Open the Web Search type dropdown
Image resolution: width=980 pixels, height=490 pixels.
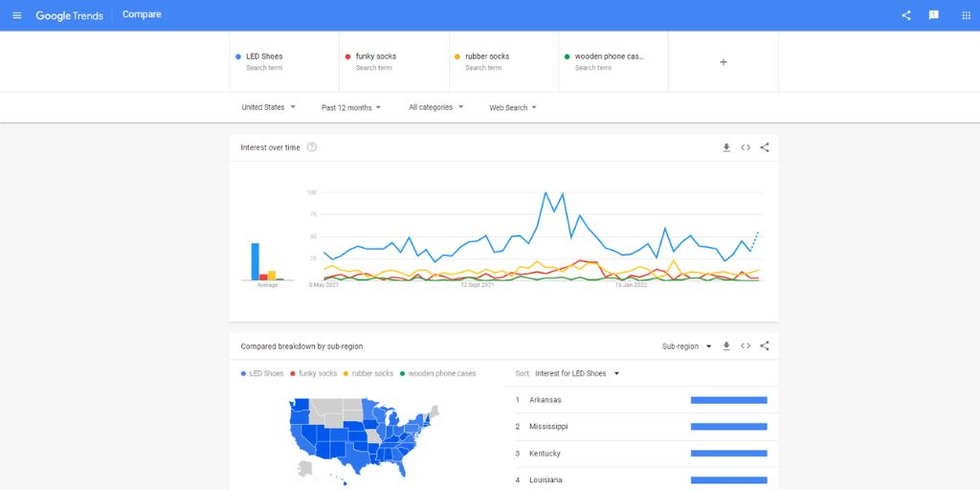click(513, 107)
